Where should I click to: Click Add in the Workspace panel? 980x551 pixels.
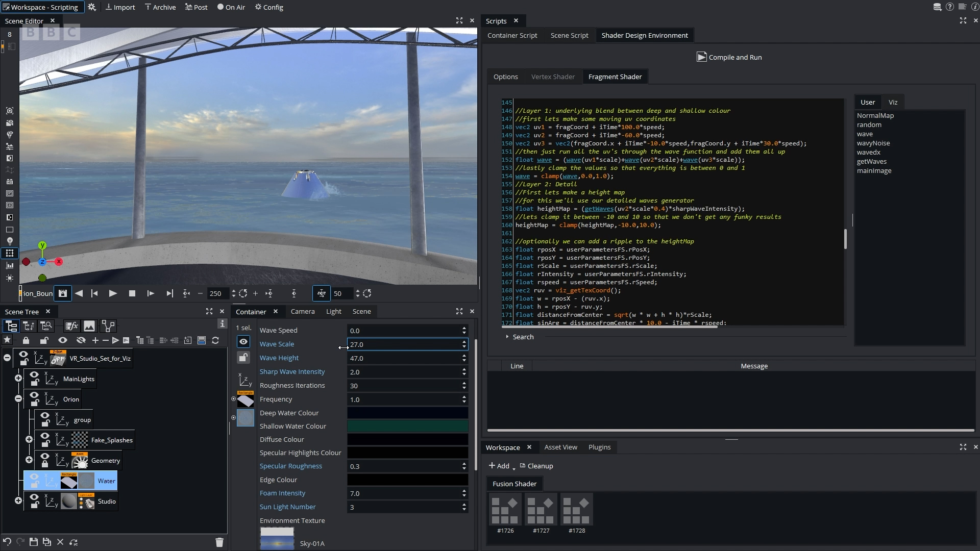[x=499, y=466]
